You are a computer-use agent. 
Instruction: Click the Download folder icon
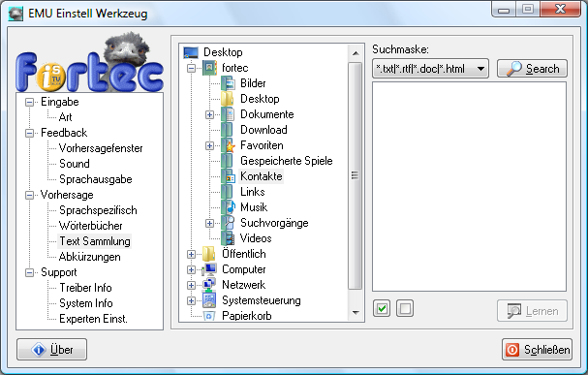coord(228,130)
